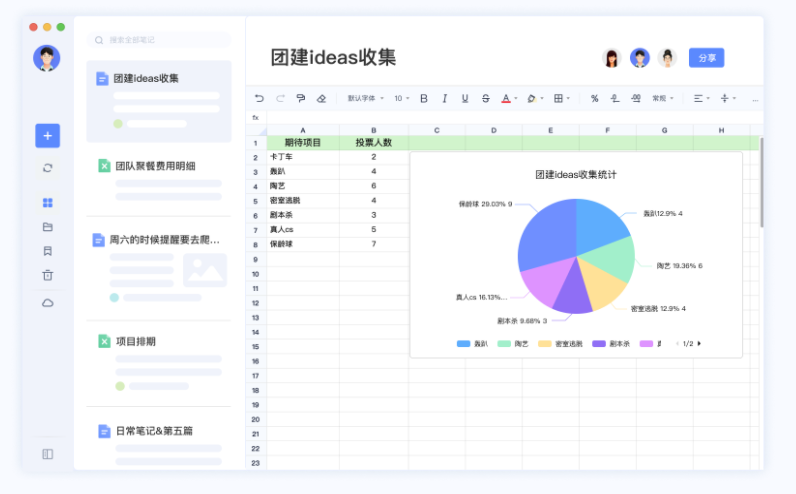796x494 pixels.
Task: Click the 卡丁车 cell
Action: coord(303,157)
